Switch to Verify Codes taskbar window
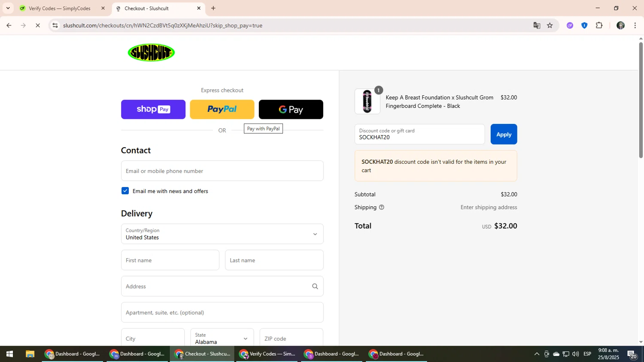This screenshot has width=644, height=362. [x=267, y=354]
